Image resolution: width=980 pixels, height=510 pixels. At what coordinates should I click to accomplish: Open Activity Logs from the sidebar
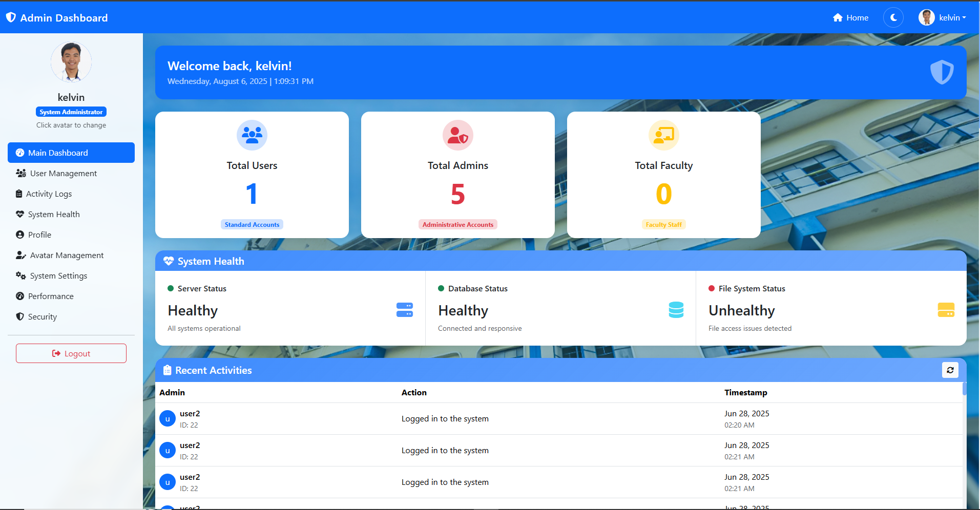[x=20, y=194]
